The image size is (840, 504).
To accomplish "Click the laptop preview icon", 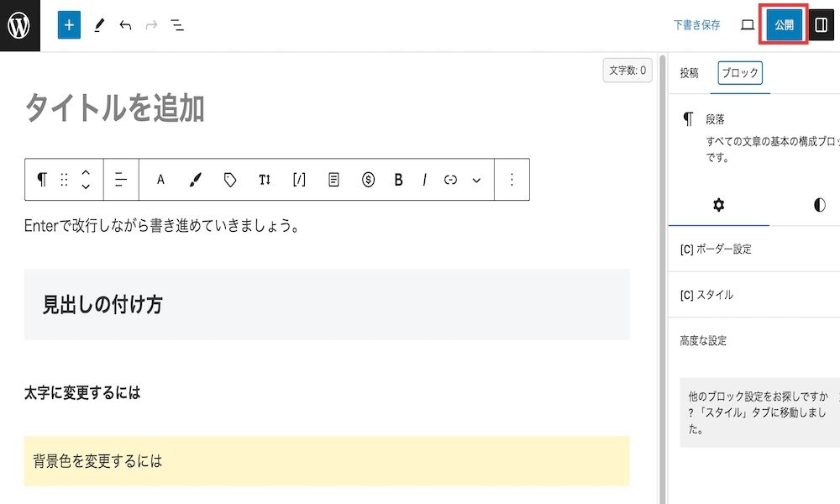I will tap(748, 25).
